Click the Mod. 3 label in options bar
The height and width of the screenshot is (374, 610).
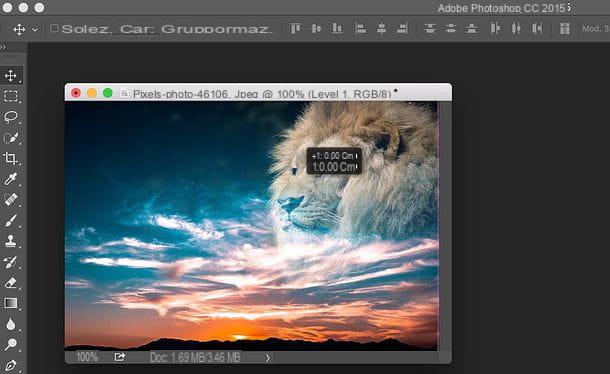[x=596, y=28]
